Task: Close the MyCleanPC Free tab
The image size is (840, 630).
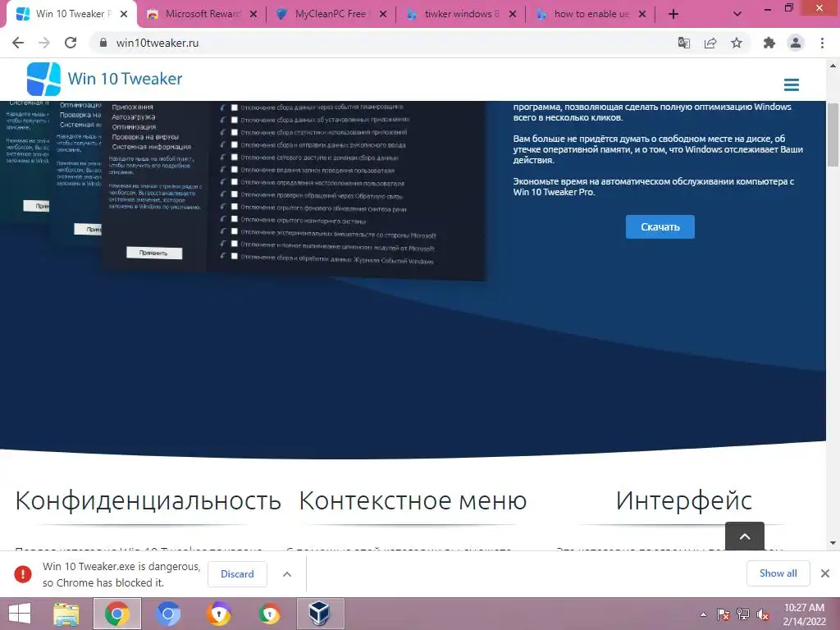Action: (x=383, y=14)
